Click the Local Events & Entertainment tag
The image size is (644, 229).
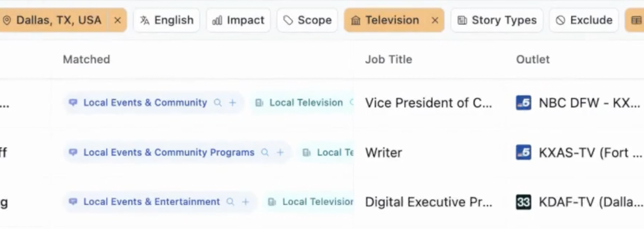click(x=151, y=202)
